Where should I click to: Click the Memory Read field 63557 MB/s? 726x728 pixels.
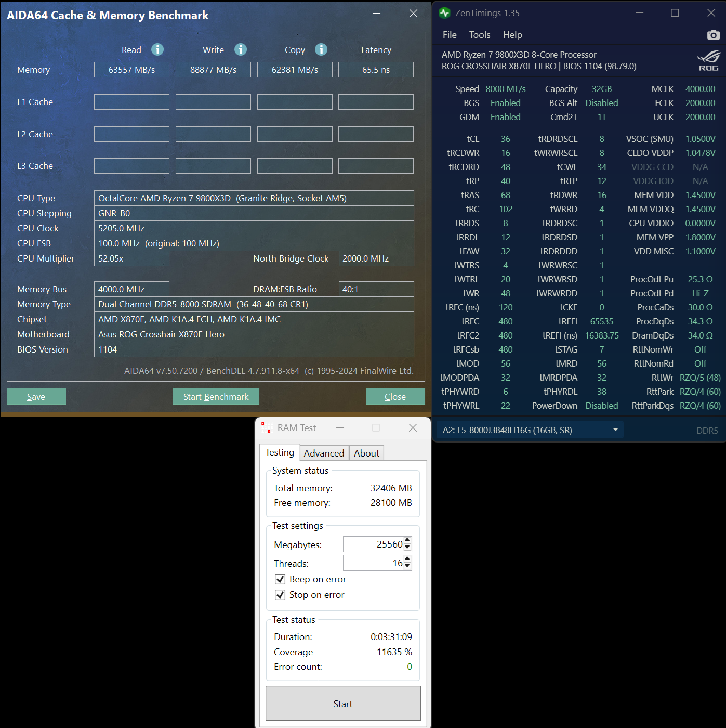[x=131, y=70]
